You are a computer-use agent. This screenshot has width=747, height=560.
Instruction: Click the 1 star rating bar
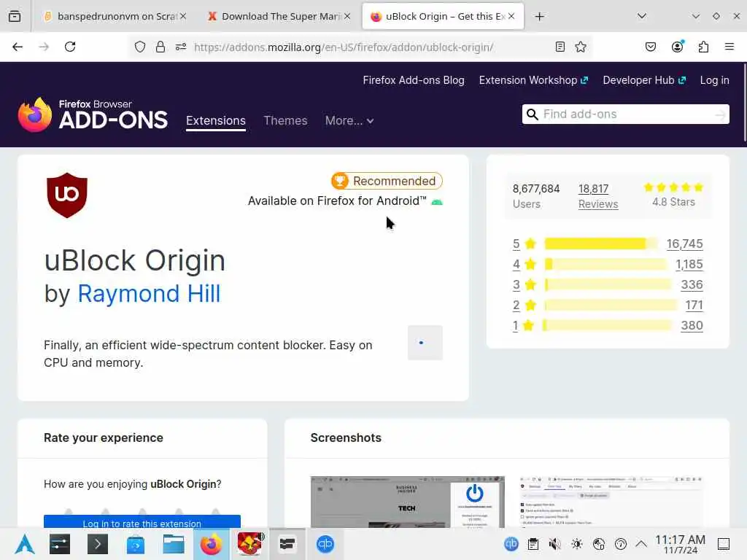pos(607,326)
